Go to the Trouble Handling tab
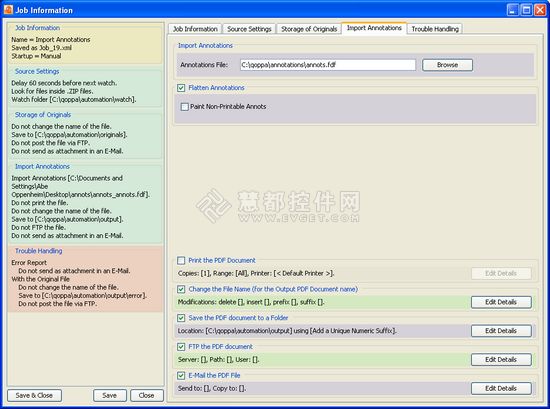 click(x=435, y=29)
